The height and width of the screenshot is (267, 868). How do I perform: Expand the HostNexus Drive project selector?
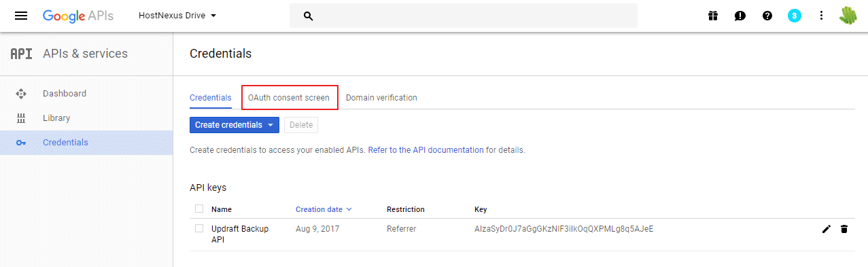[x=177, y=15]
